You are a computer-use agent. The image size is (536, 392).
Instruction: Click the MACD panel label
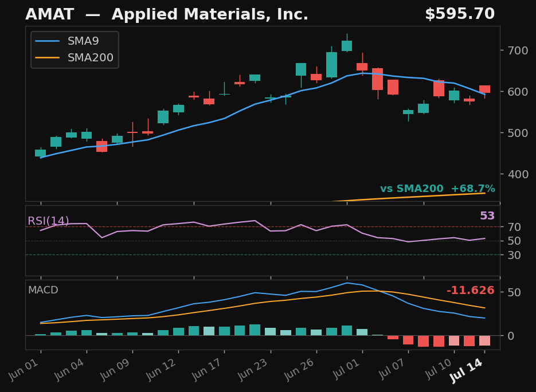(43, 290)
